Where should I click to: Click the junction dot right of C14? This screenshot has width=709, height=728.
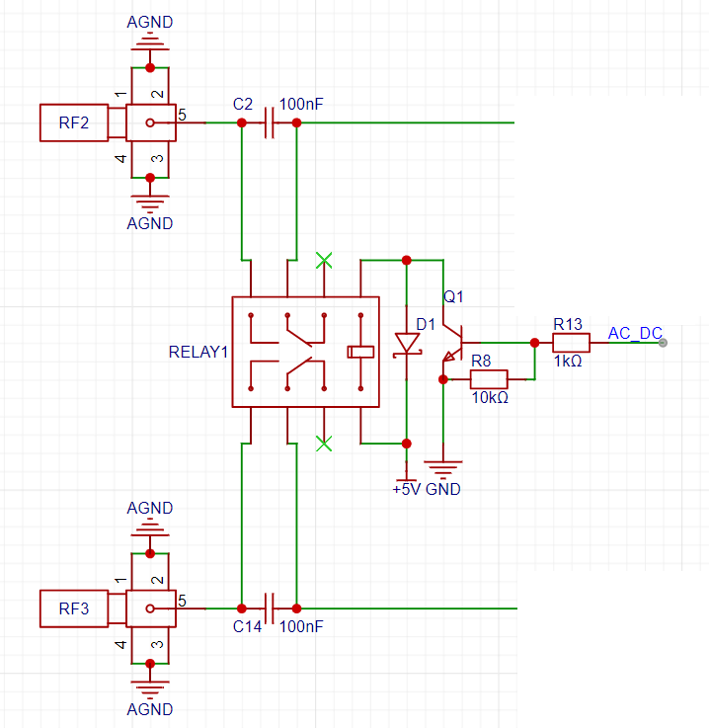[296, 608]
